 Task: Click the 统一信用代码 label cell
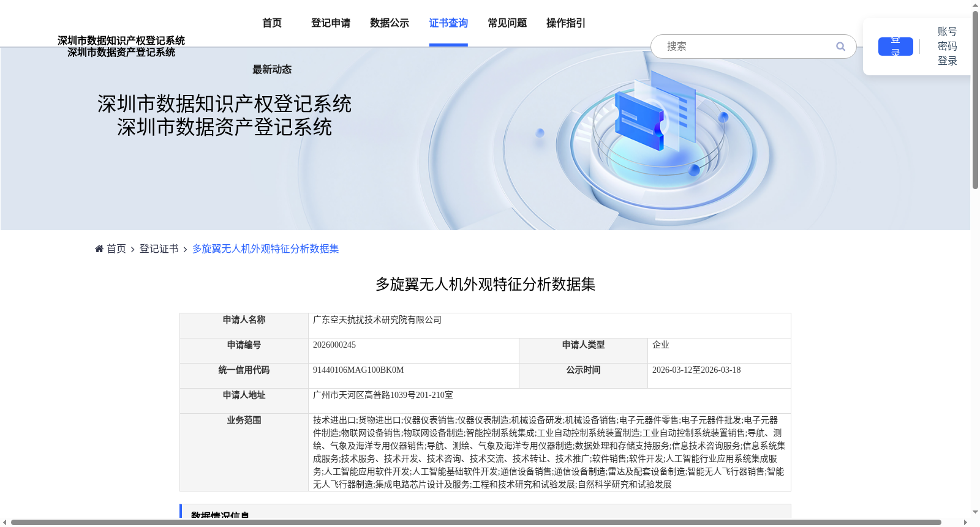(244, 376)
